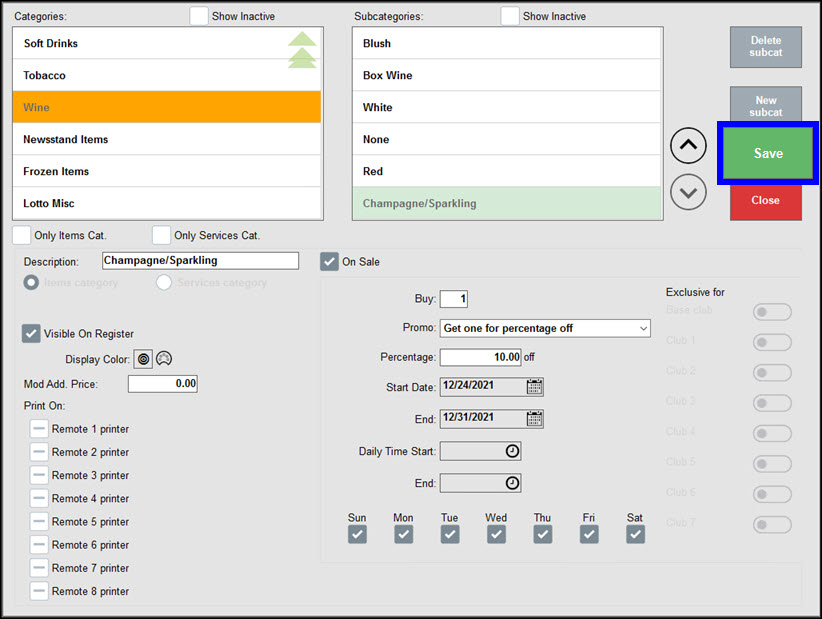Open the Promo type dropdown
Image resolution: width=822 pixels, height=619 pixels.
click(545, 328)
